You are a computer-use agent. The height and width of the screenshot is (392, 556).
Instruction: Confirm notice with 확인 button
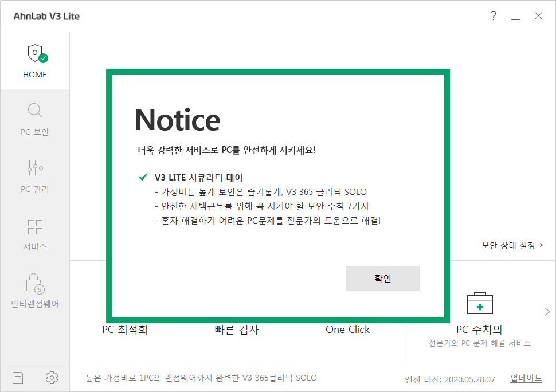[x=382, y=279]
